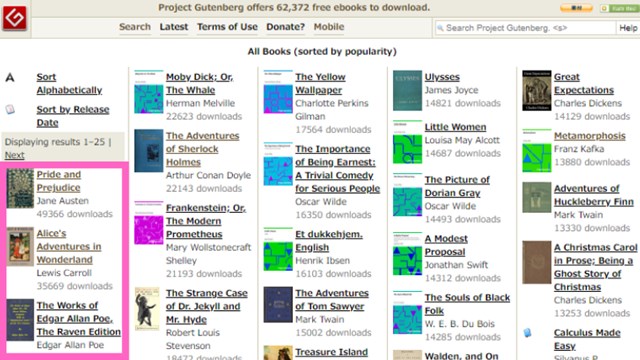Open A Modest Proposal link

446,245
